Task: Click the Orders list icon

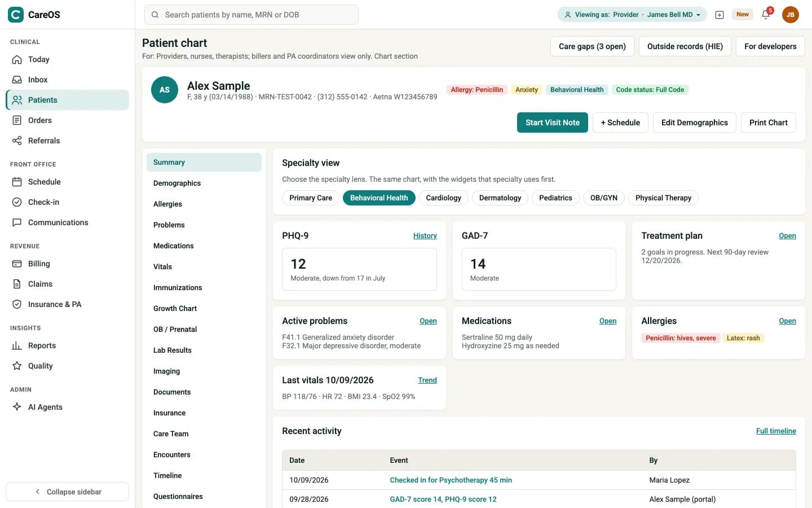Action: coord(17,120)
